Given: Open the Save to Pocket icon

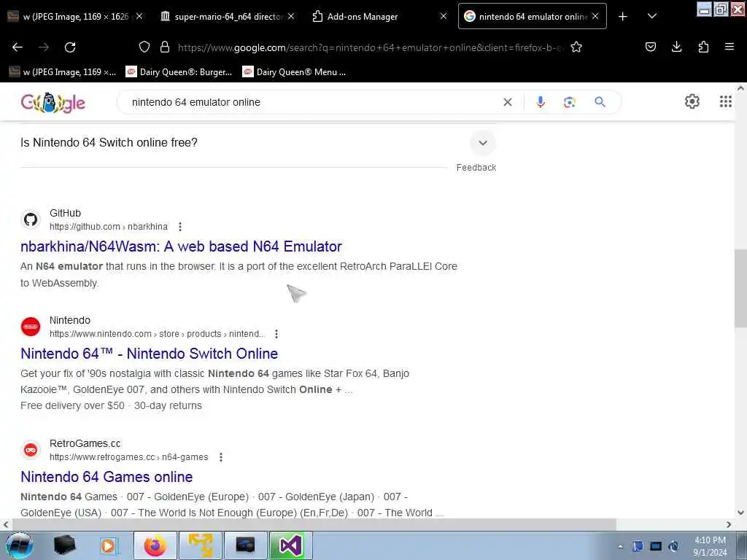Looking at the screenshot, I should [x=651, y=47].
